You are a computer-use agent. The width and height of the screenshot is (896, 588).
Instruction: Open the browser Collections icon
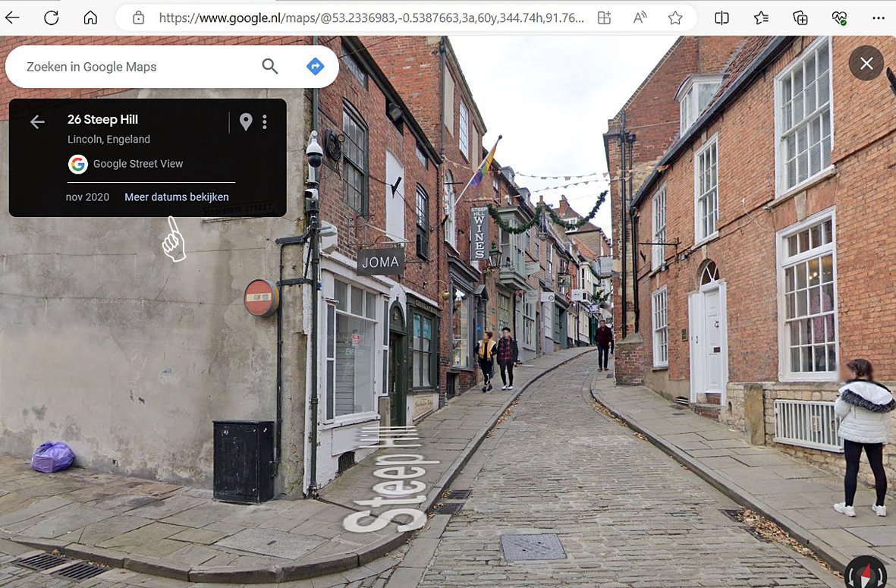click(800, 18)
